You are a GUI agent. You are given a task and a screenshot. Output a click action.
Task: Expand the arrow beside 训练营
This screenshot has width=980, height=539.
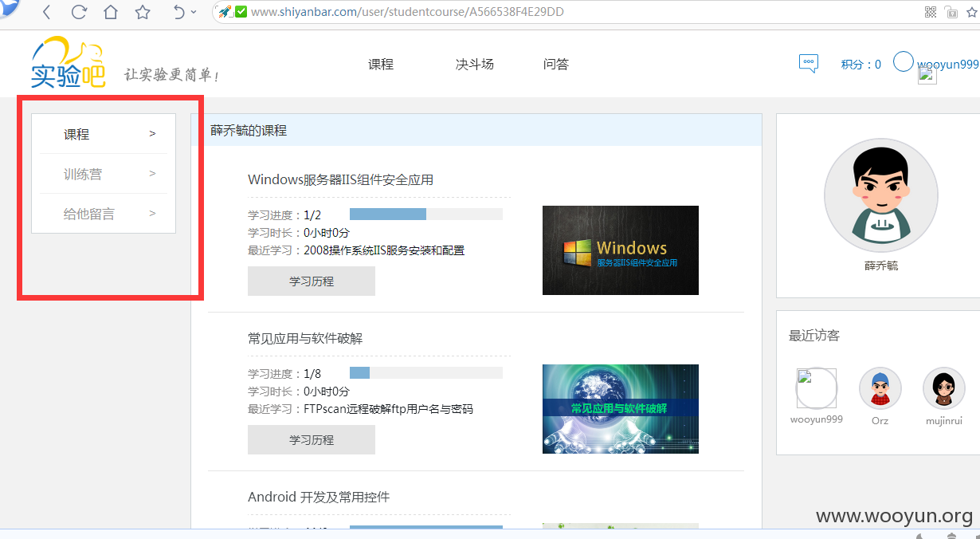(152, 173)
